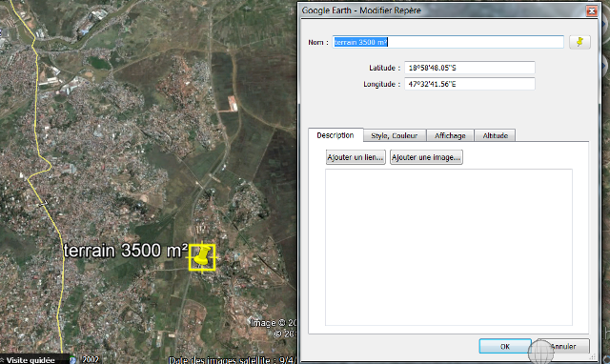Screen dimensions: 610x364
Task: Open the Affichage tab
Action: (450, 135)
